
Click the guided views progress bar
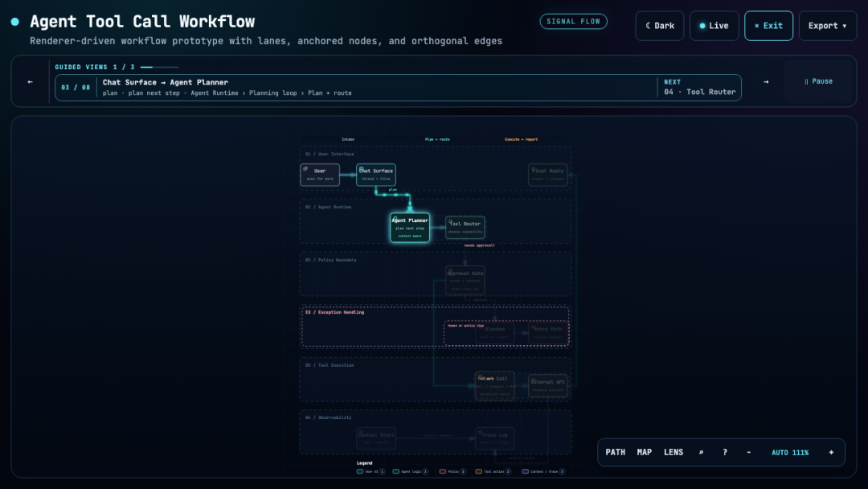click(x=159, y=67)
